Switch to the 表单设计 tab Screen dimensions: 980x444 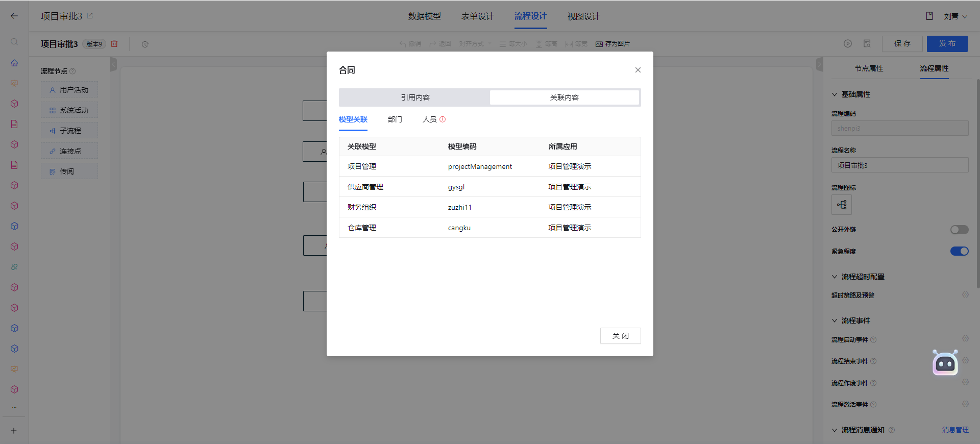tap(478, 16)
